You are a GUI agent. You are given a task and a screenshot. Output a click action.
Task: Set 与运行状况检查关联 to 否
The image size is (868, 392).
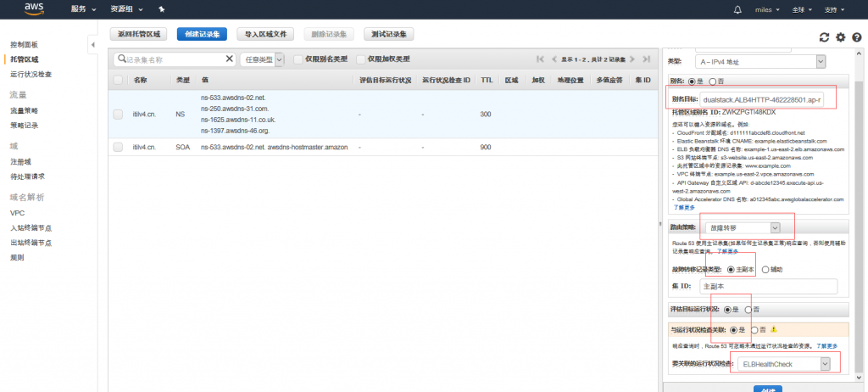[754, 330]
